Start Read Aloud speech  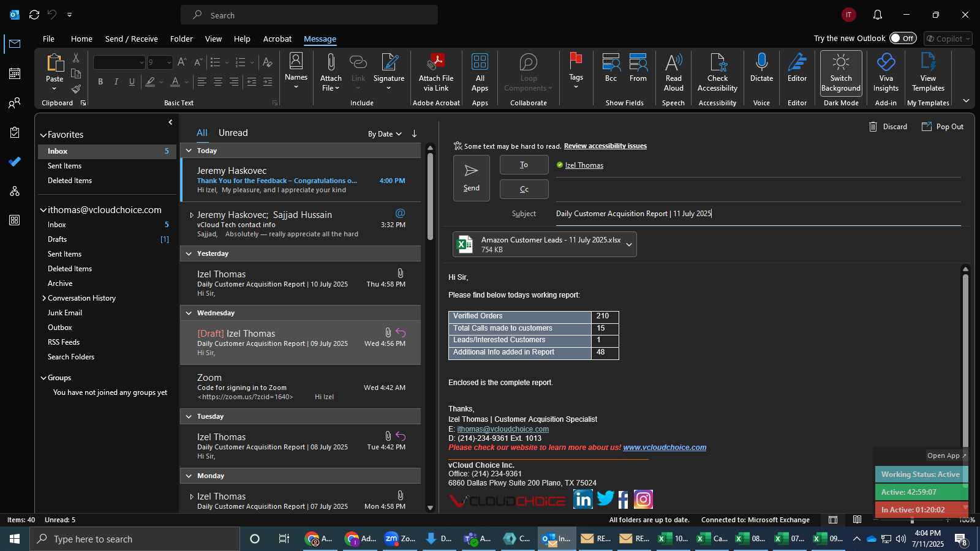[x=673, y=72]
